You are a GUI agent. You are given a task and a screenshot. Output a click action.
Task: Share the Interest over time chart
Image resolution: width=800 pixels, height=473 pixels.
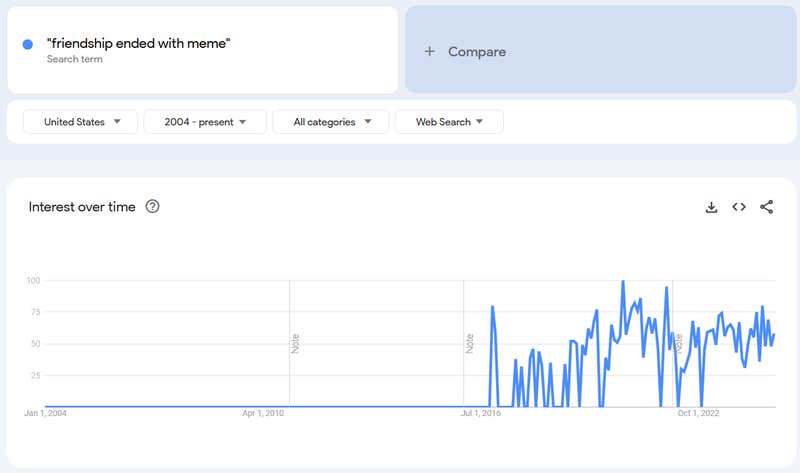[767, 207]
